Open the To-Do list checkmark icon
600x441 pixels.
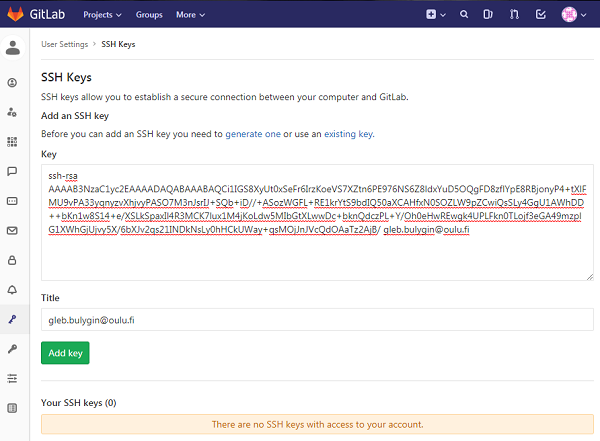point(541,15)
